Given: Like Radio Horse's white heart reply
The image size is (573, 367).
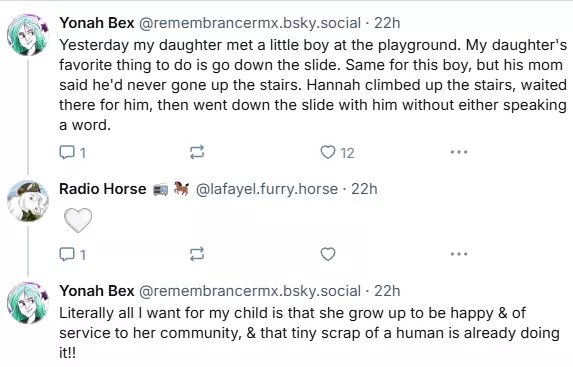Looking at the screenshot, I should pyautogui.click(x=328, y=254).
